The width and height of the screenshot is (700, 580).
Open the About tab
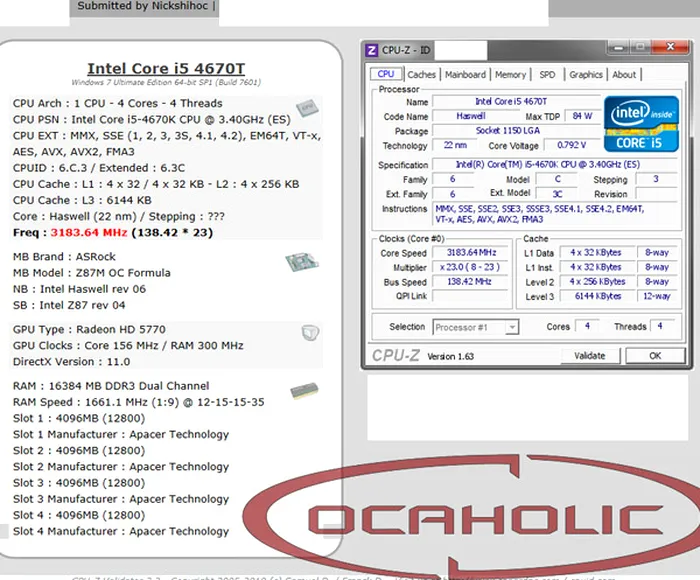[x=624, y=75]
